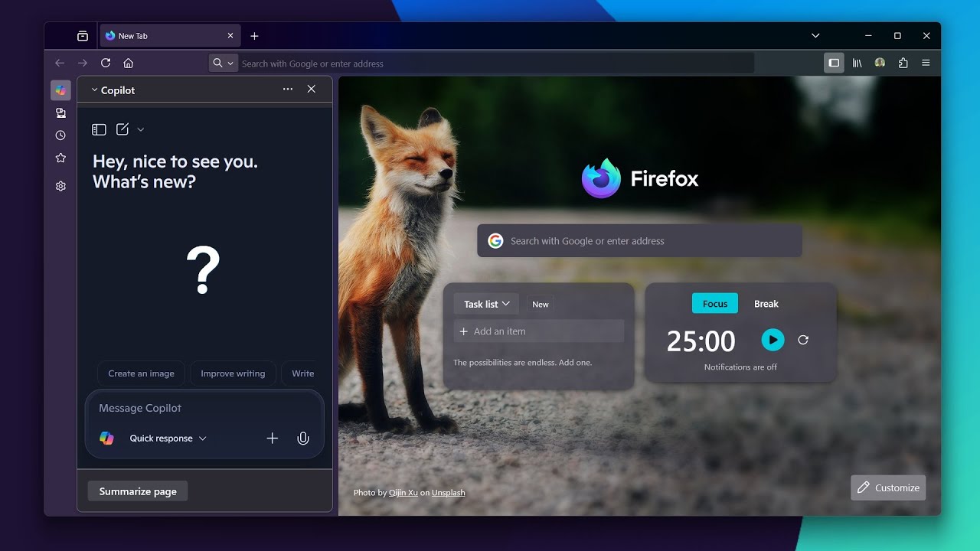
Task: Add attachment with plus in Copilot
Action: (272, 439)
